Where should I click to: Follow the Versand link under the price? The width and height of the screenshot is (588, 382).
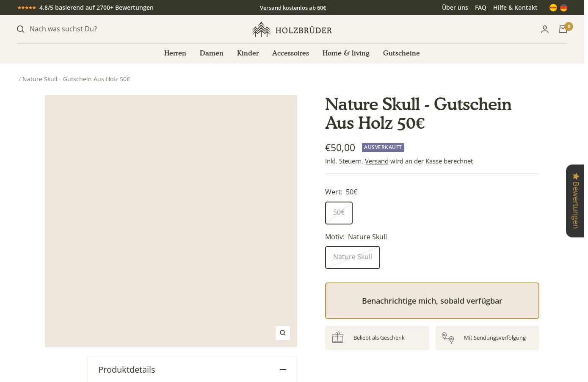coord(376,161)
